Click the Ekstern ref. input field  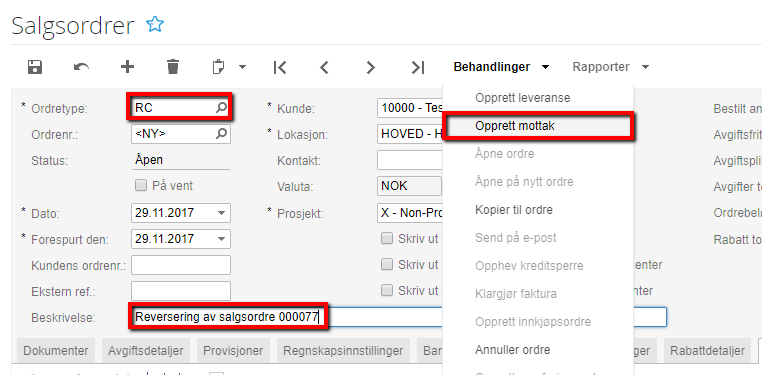181,290
